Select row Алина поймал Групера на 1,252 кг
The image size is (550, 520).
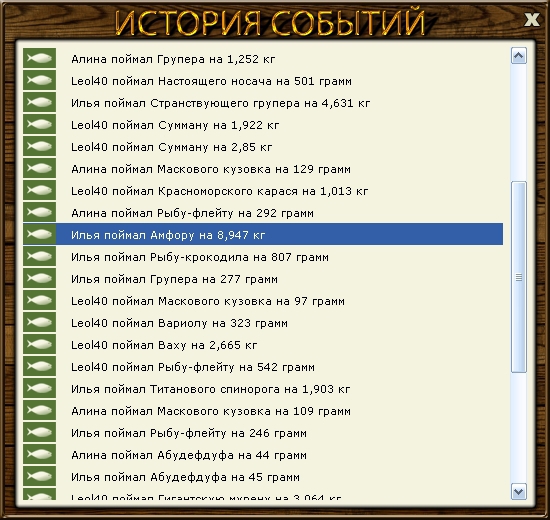pos(263,58)
